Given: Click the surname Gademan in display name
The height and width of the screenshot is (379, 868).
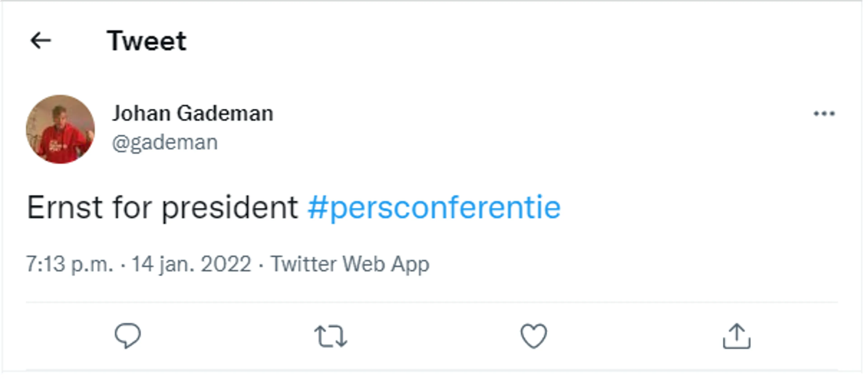Looking at the screenshot, I should tap(225, 113).
